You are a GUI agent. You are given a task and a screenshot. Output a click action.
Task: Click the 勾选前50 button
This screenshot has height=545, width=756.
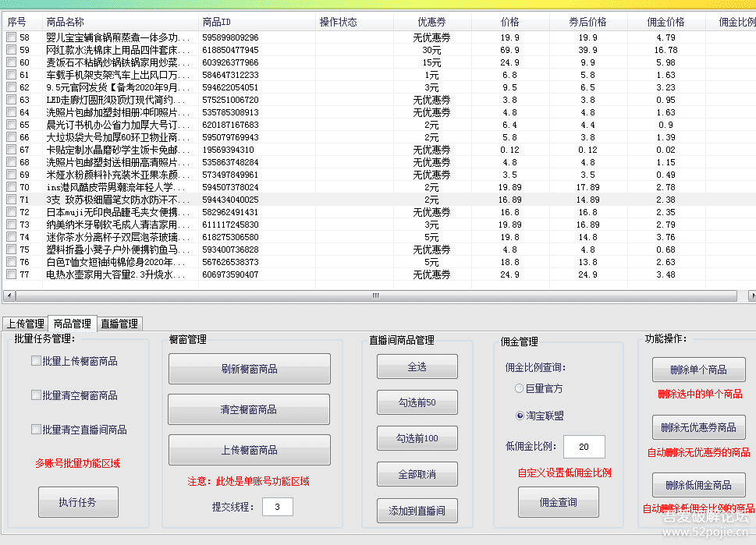(417, 402)
